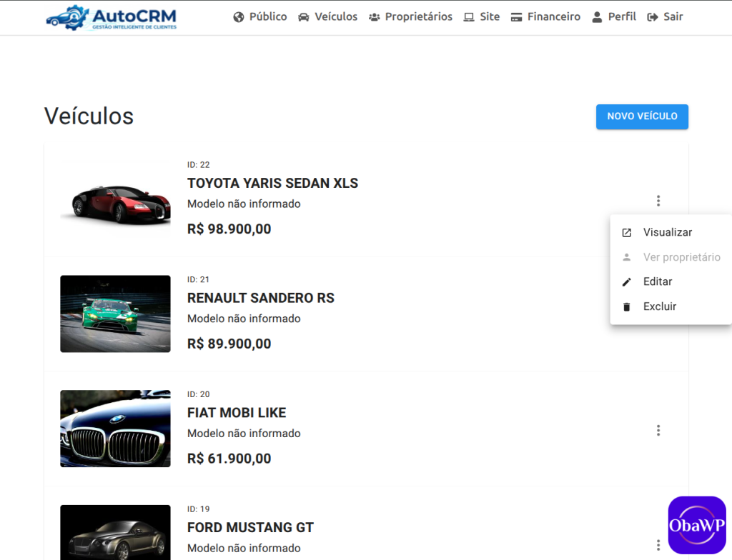732x560 pixels.
Task: Click the people icon beside Proprietários
Action: [x=374, y=17]
